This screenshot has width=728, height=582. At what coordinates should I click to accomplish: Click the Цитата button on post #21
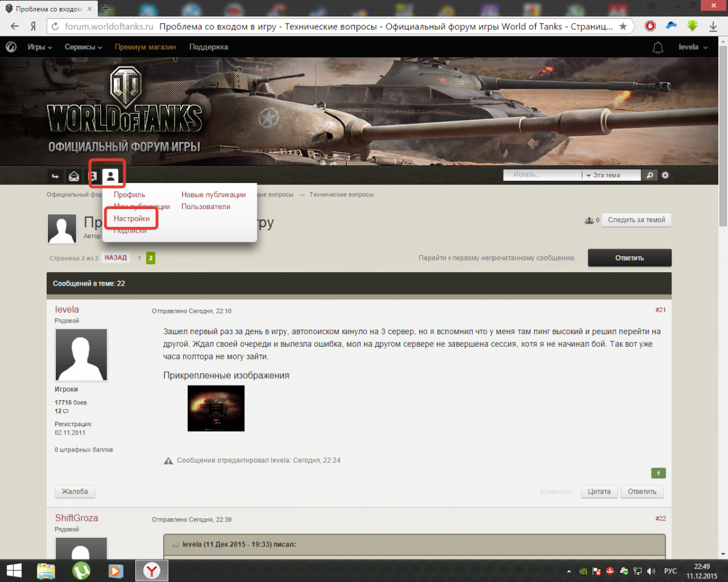point(599,492)
